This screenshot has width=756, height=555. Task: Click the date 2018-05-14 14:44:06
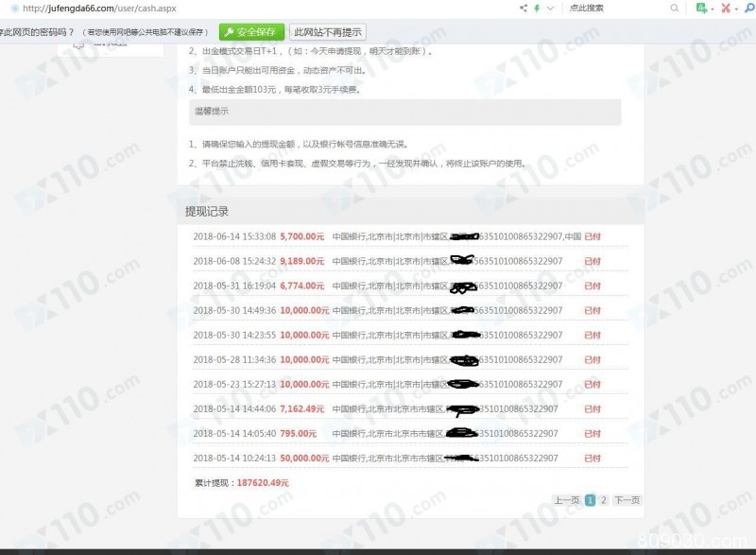[x=234, y=408]
